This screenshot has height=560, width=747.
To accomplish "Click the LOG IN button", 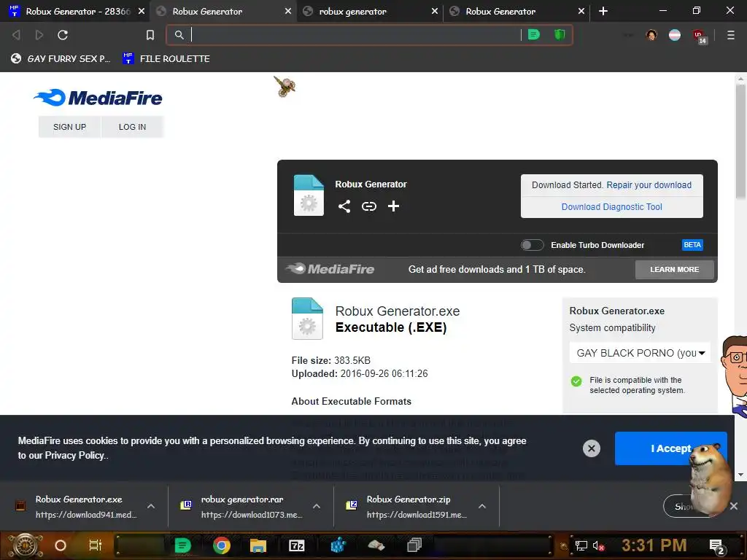I will point(133,127).
